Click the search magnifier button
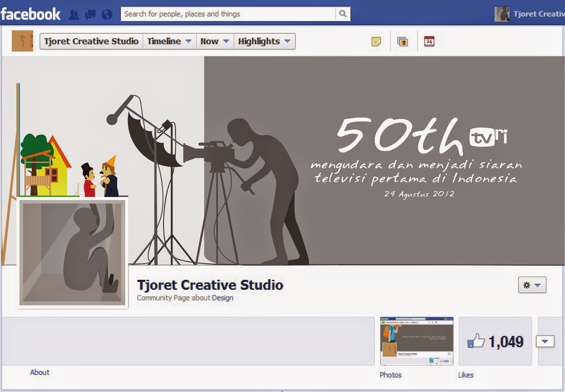The width and height of the screenshot is (565, 392). point(343,14)
